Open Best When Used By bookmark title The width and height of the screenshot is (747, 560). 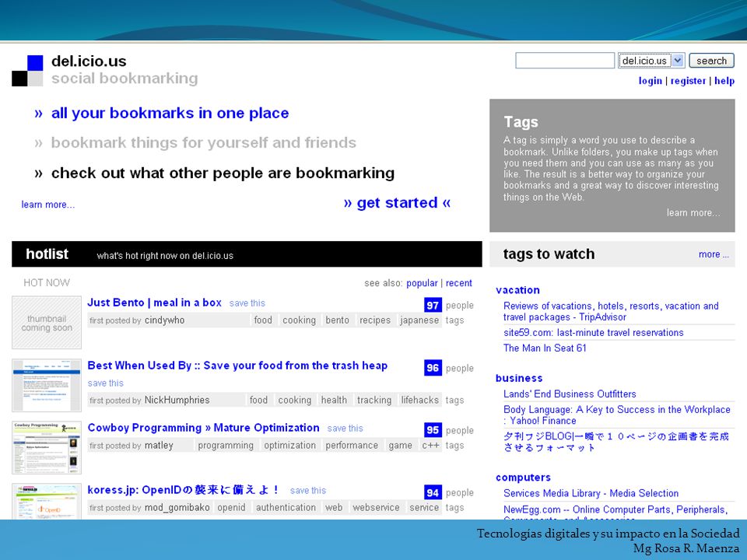(x=237, y=366)
